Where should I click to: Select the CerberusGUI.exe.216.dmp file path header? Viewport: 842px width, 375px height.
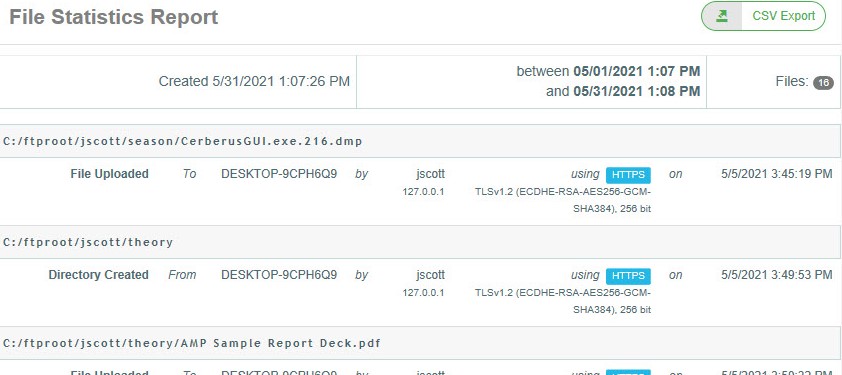pos(183,141)
